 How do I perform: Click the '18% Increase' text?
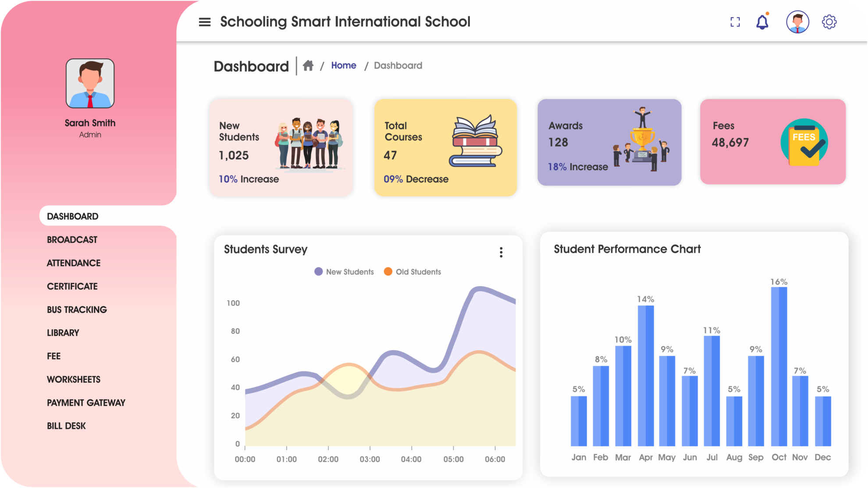[x=578, y=167]
